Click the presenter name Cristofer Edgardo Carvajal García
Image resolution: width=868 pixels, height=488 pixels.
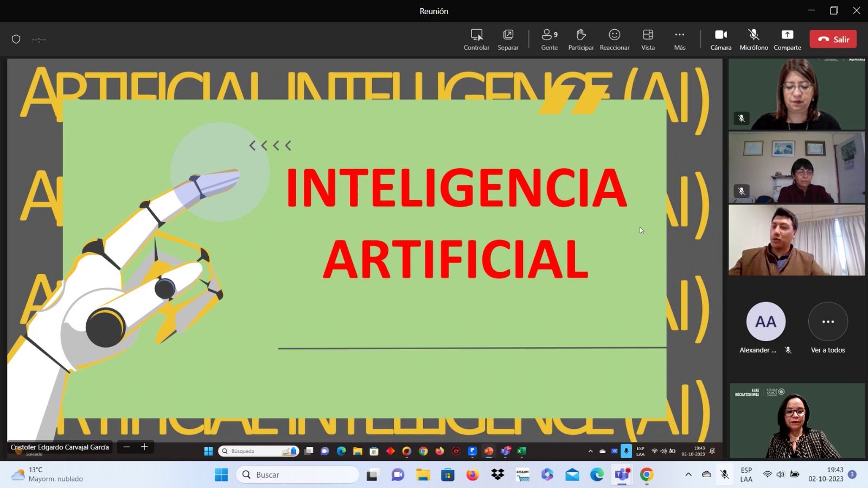tap(60, 447)
